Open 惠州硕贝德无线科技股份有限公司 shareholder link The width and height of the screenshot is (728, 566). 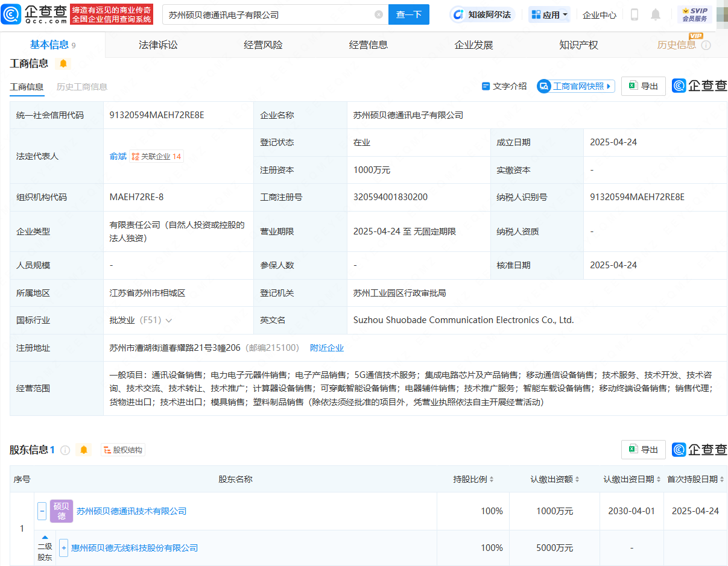point(135,548)
